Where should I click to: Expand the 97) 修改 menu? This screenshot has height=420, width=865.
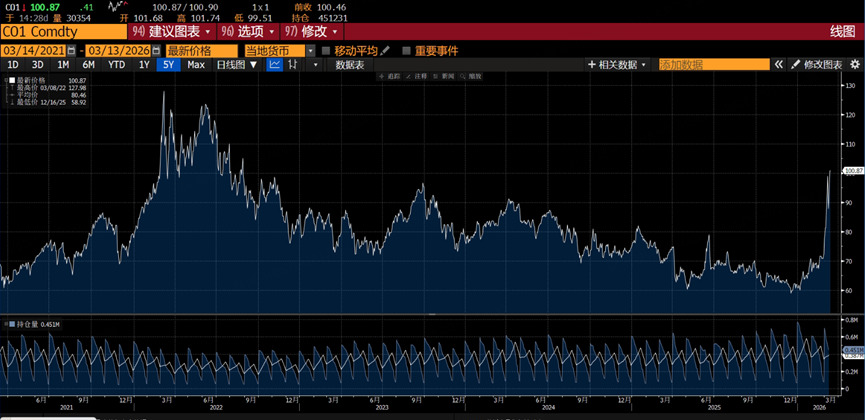tap(311, 31)
